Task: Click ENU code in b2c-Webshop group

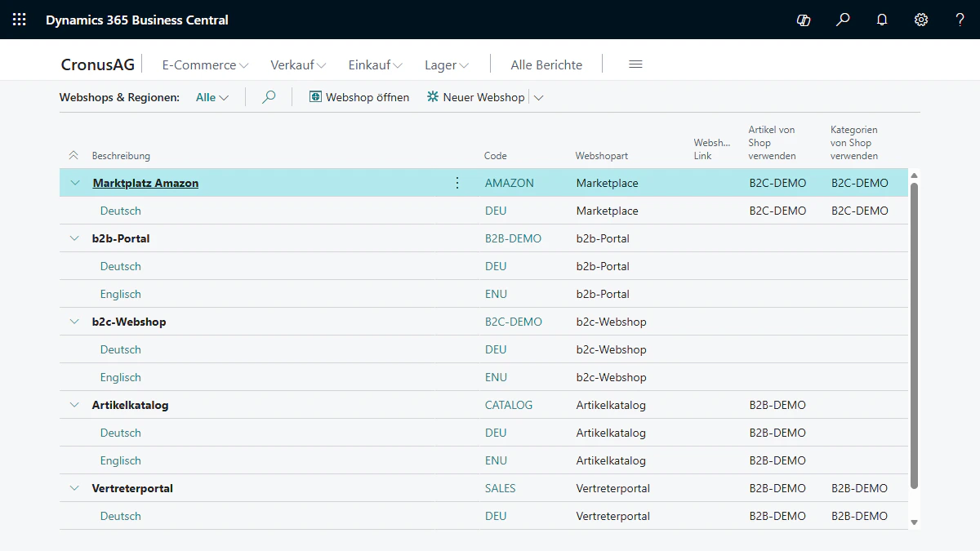Action: click(496, 377)
